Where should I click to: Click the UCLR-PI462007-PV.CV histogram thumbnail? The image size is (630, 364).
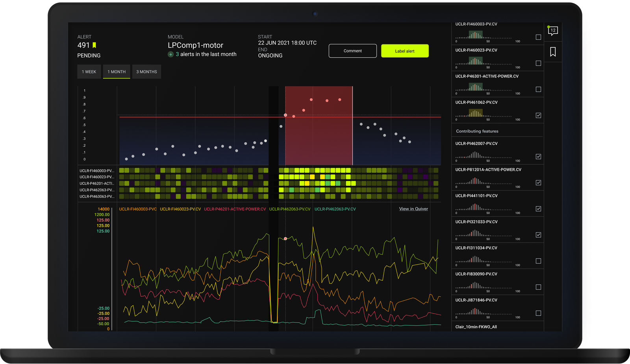click(484, 154)
